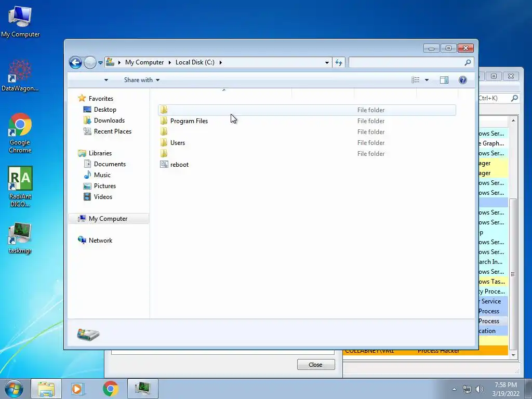Open address bar history dropdown
This screenshot has width=532, height=399.
pos(327,62)
